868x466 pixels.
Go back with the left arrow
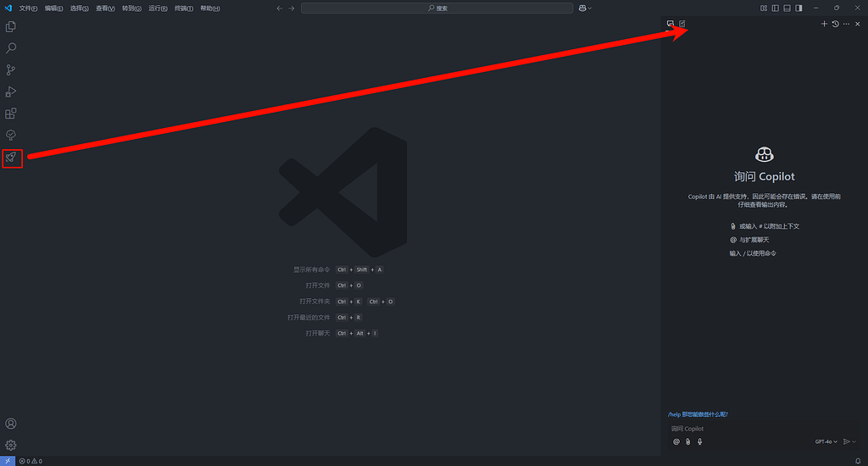(x=280, y=8)
